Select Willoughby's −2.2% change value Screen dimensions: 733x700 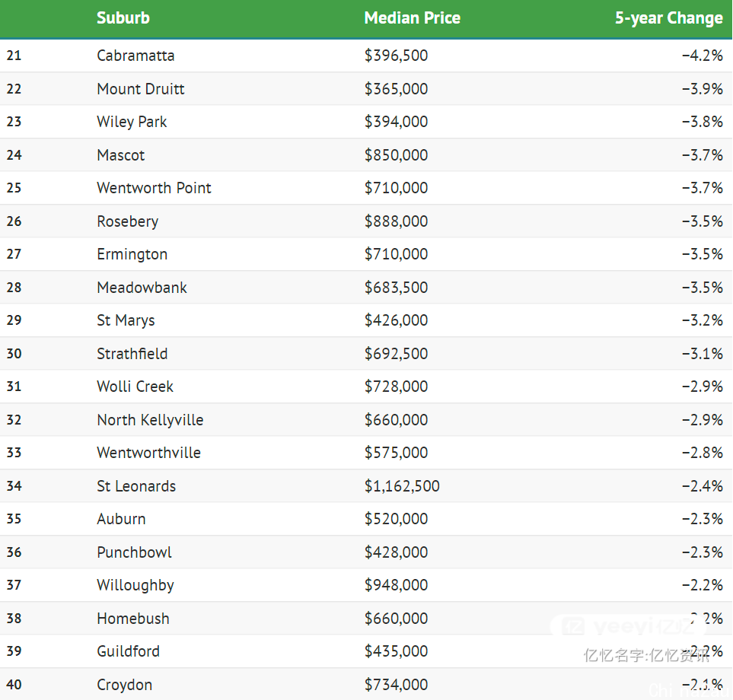(702, 585)
